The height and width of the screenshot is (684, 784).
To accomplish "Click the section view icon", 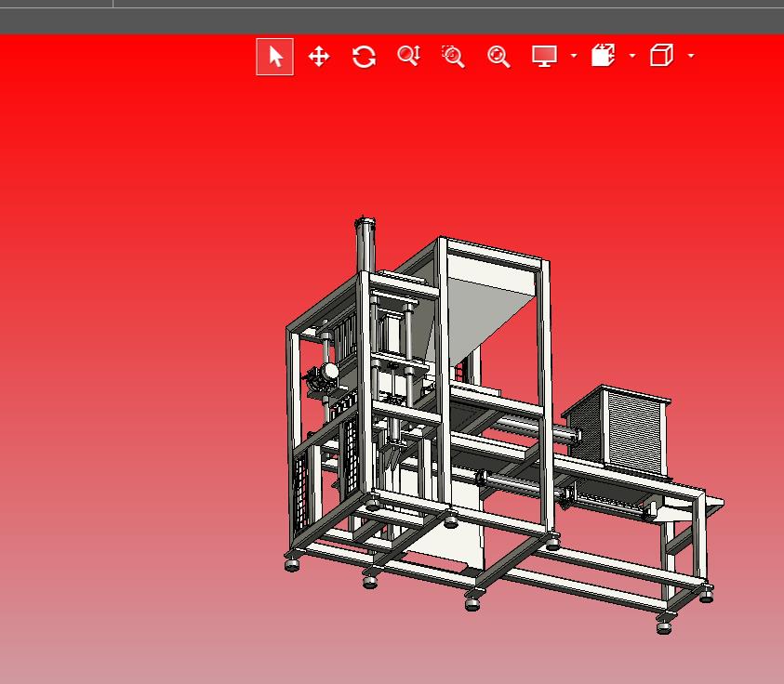I will click(603, 56).
